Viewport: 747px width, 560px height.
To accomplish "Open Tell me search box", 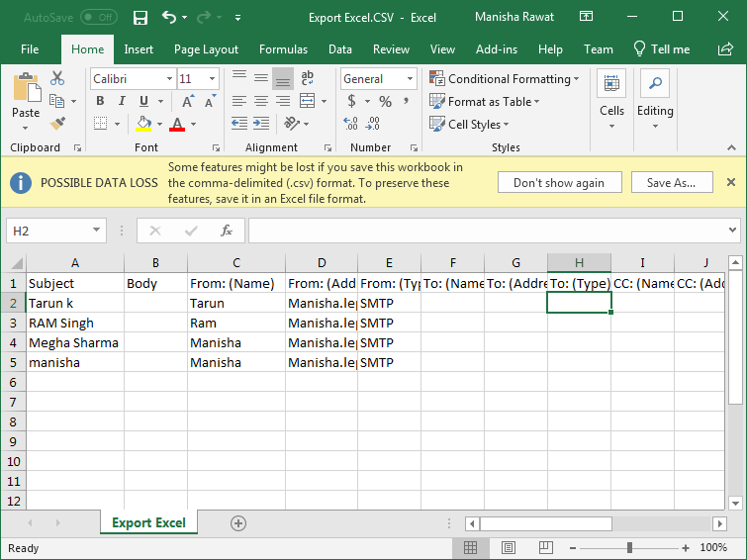I will point(662,49).
